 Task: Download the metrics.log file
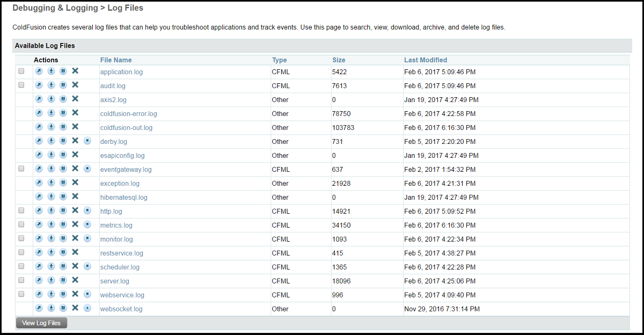click(51, 224)
